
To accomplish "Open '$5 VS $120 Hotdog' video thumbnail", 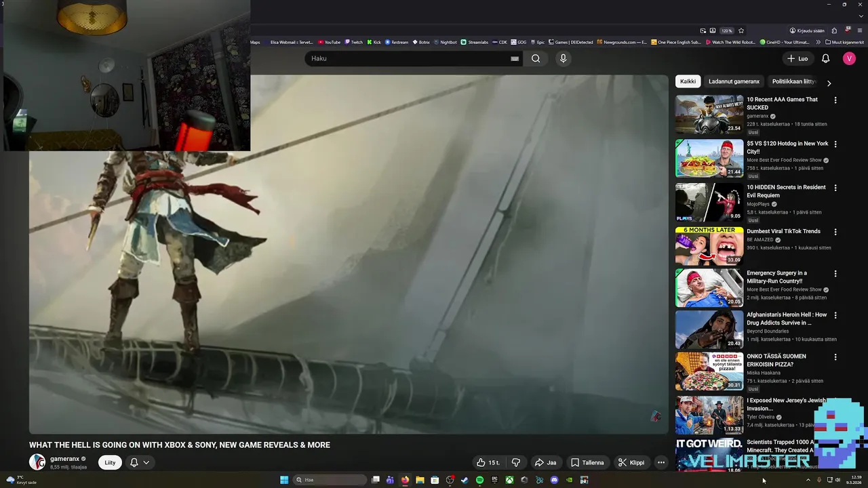I will (709, 158).
